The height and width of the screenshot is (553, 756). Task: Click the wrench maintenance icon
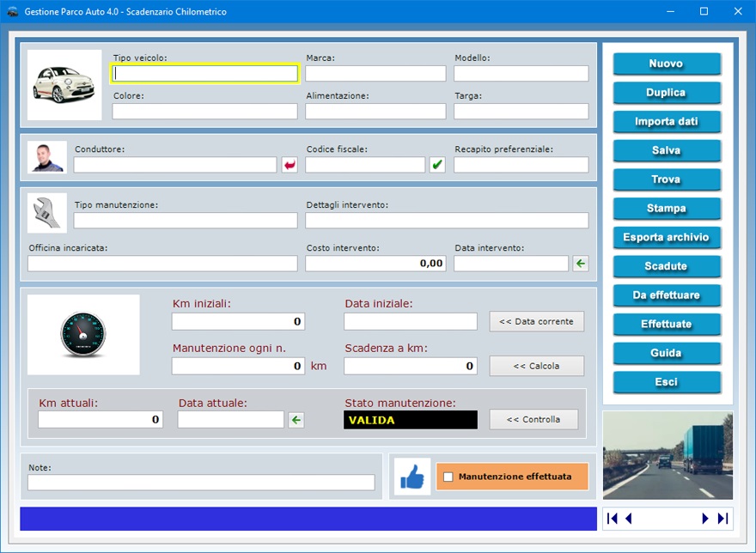pyautogui.click(x=47, y=213)
